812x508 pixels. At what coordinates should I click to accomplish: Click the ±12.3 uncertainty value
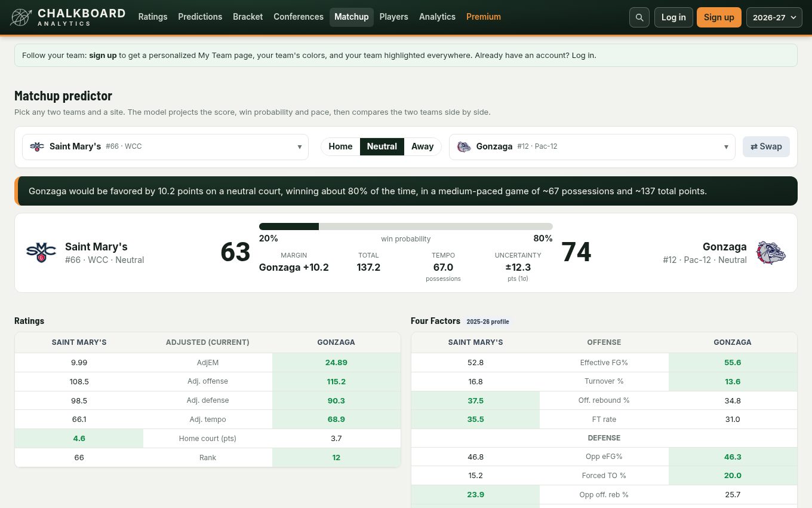518,267
